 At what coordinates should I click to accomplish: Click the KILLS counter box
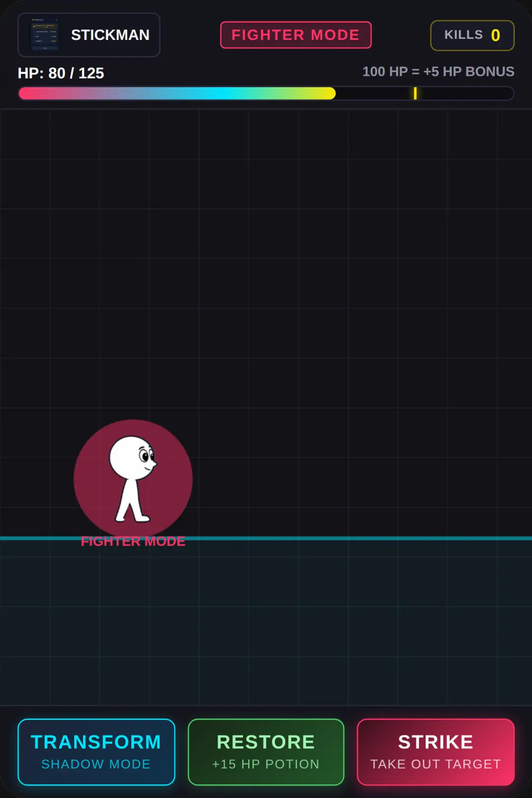[472, 35]
